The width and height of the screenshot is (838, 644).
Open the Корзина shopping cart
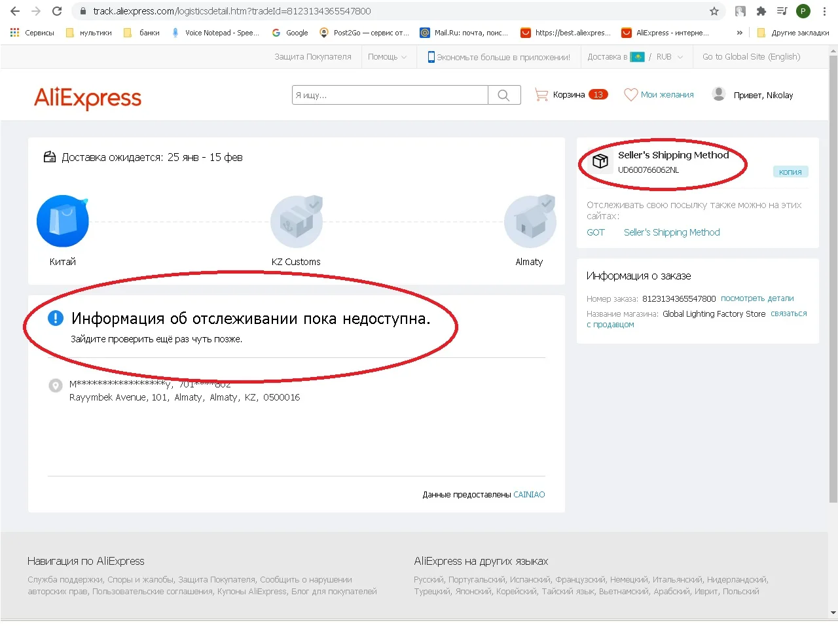pos(571,95)
